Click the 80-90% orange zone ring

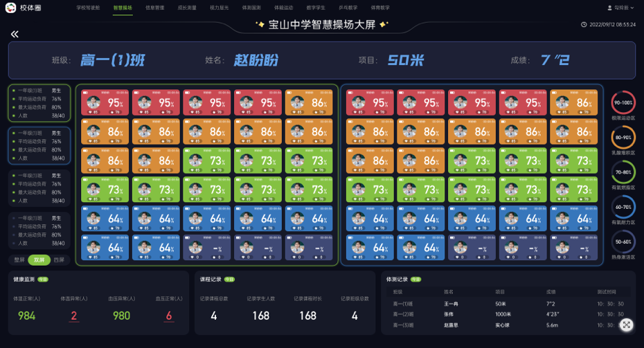[623, 137]
